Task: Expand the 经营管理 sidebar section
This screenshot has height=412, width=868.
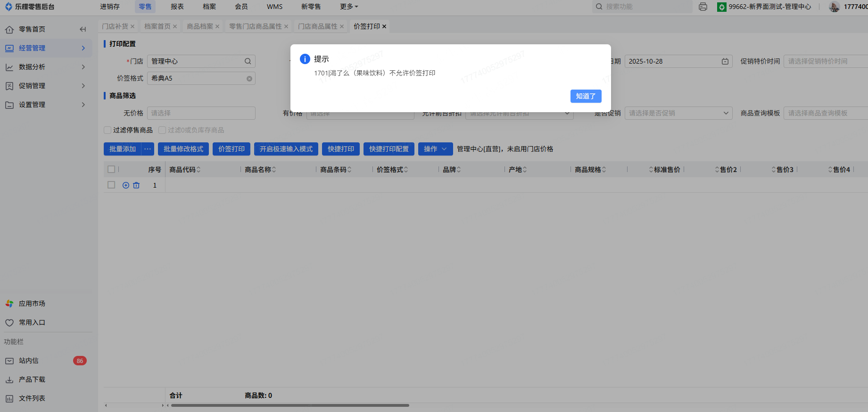Action: pos(46,48)
